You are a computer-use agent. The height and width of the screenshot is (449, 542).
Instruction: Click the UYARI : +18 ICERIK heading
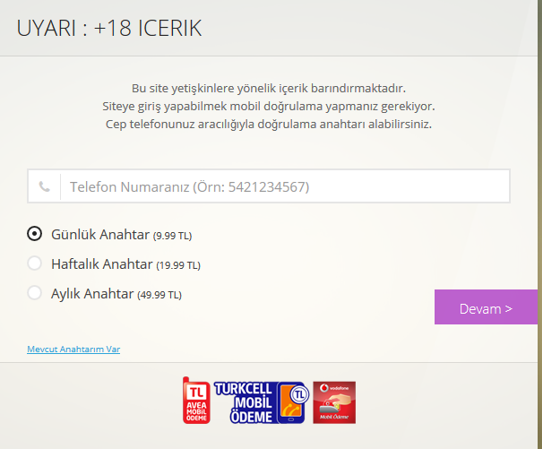click(109, 28)
